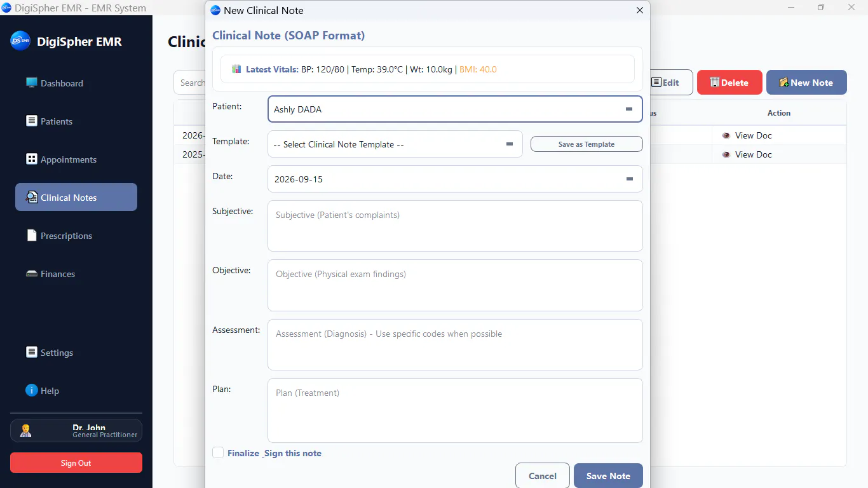Viewport: 868px width, 488px height.
Task: Click the BMI: 40.0 vitals value
Action: pos(478,69)
